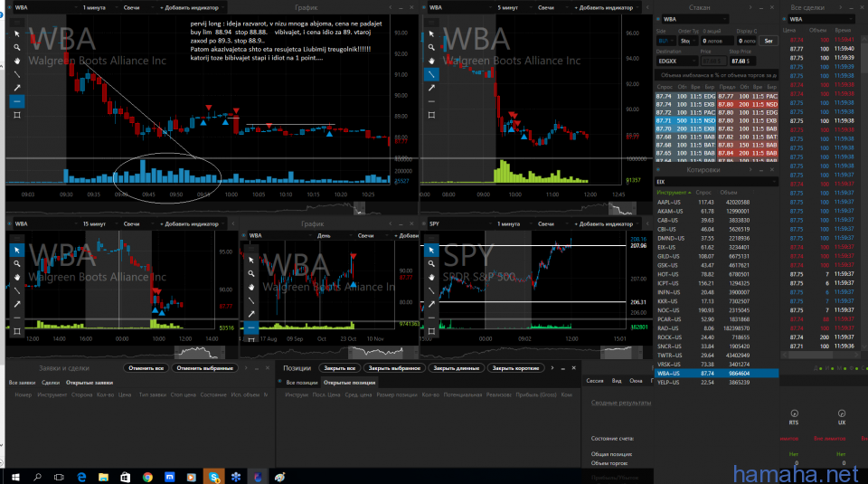Switch to Открытые позиции tab

(x=349, y=383)
